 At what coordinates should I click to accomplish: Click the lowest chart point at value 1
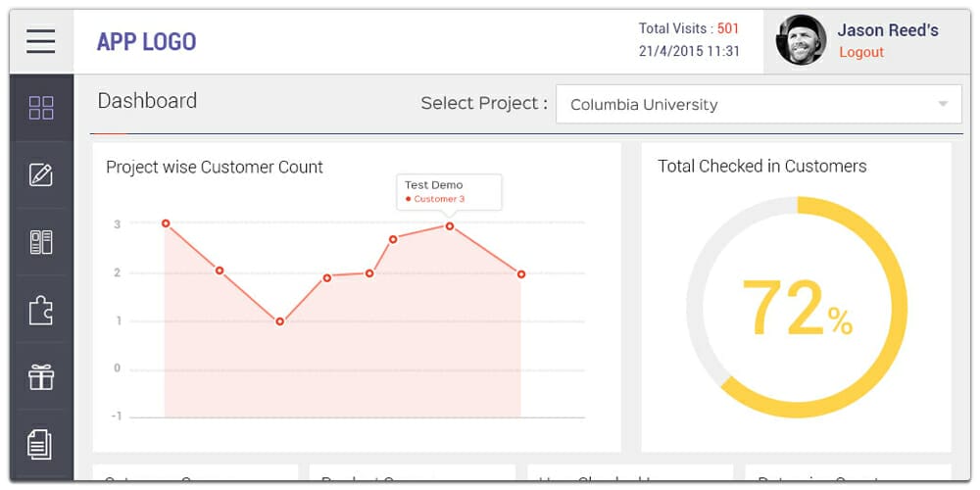coord(279,321)
